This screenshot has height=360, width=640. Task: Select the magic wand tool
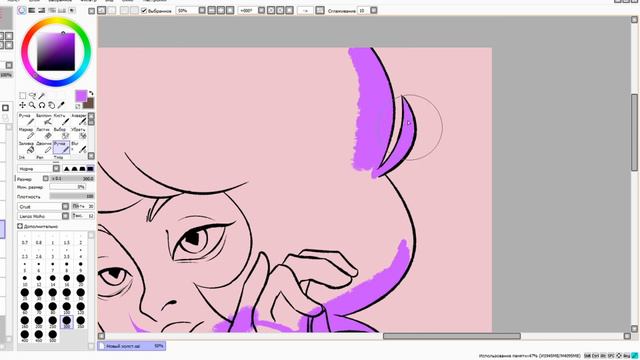point(42,96)
